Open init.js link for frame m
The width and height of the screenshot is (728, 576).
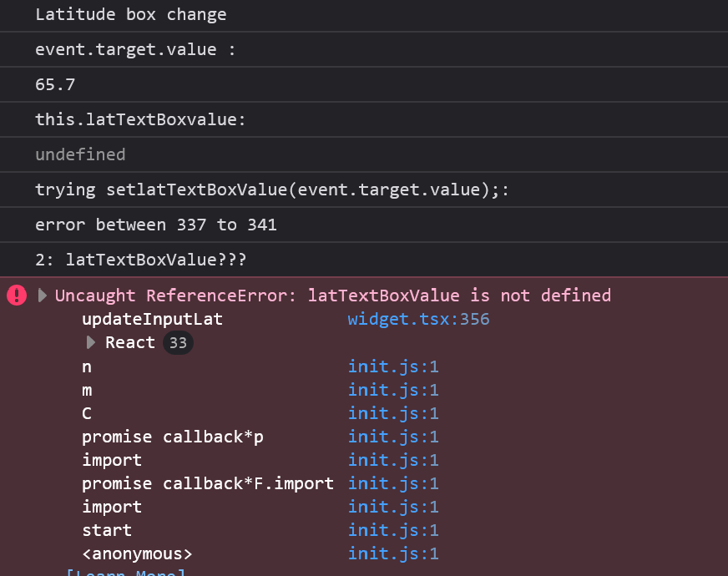click(393, 390)
